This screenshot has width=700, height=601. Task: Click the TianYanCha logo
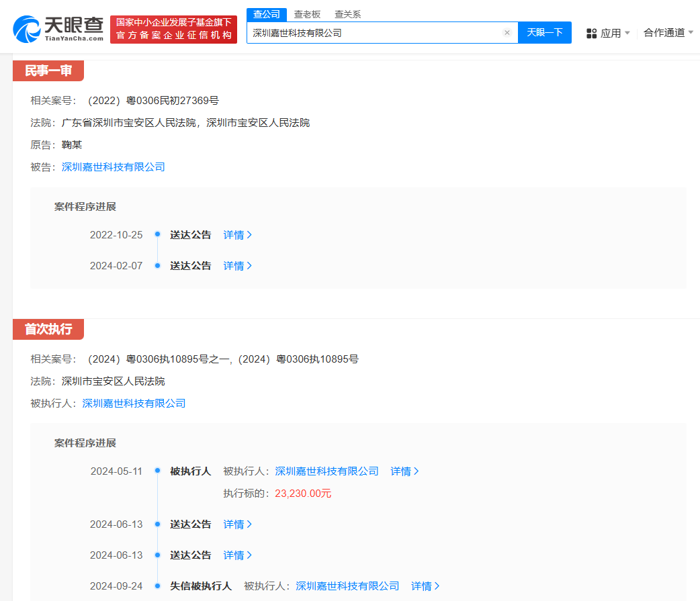point(58,30)
